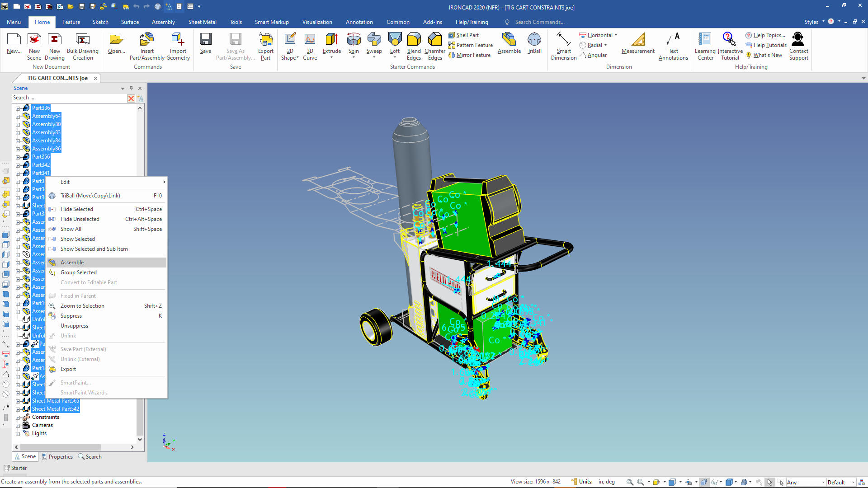
Task: Click Group Selected menu entry
Action: 78,272
